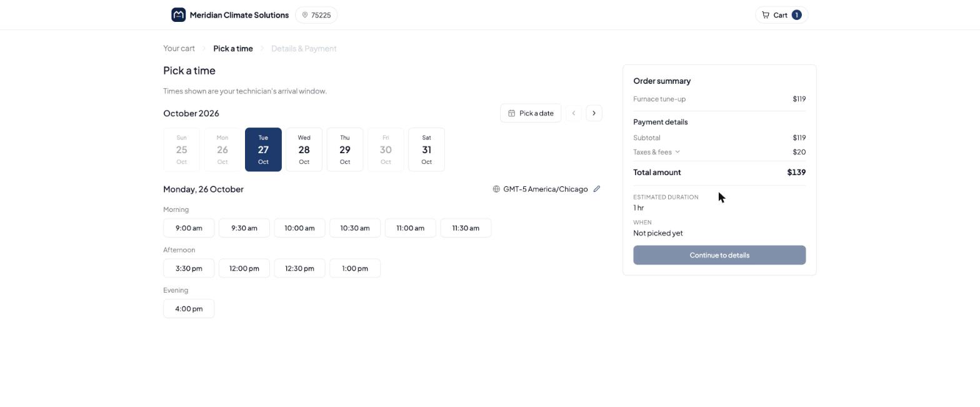Choose Thu 29 Oct date card
Viewport: 980px width, 407px height.
[x=345, y=149]
